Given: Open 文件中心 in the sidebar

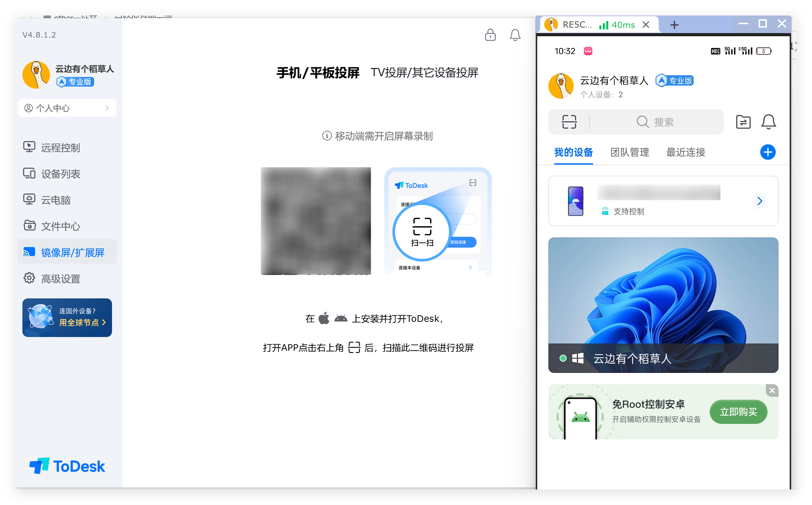Looking at the screenshot, I should pos(67,226).
